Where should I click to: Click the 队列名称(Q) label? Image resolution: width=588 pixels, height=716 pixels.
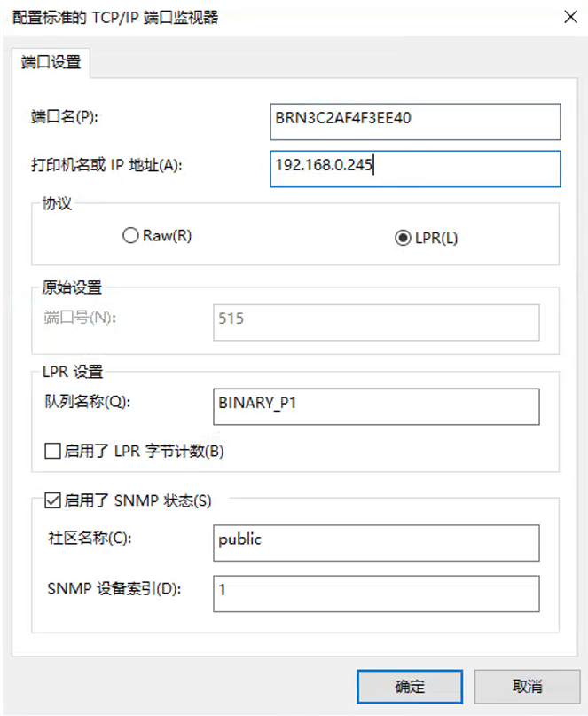tap(86, 402)
